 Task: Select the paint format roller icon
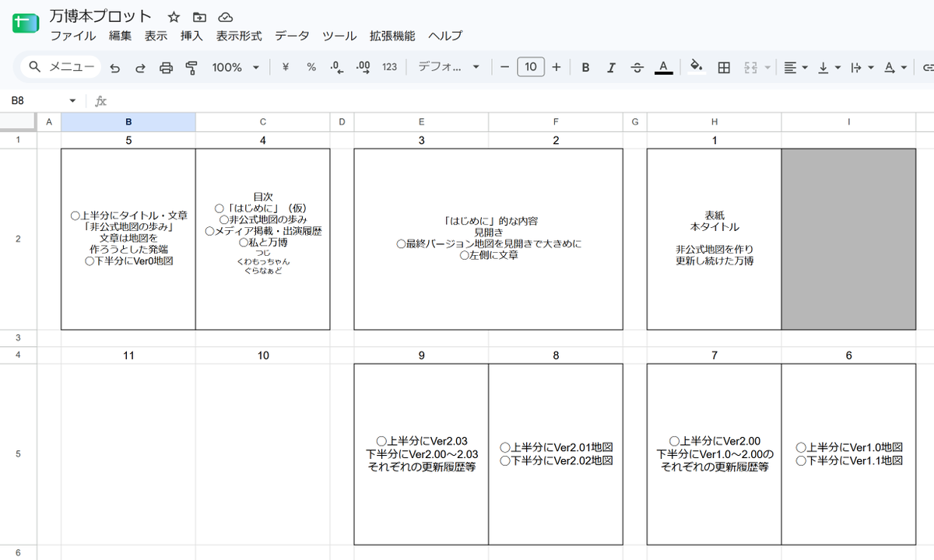pos(191,68)
